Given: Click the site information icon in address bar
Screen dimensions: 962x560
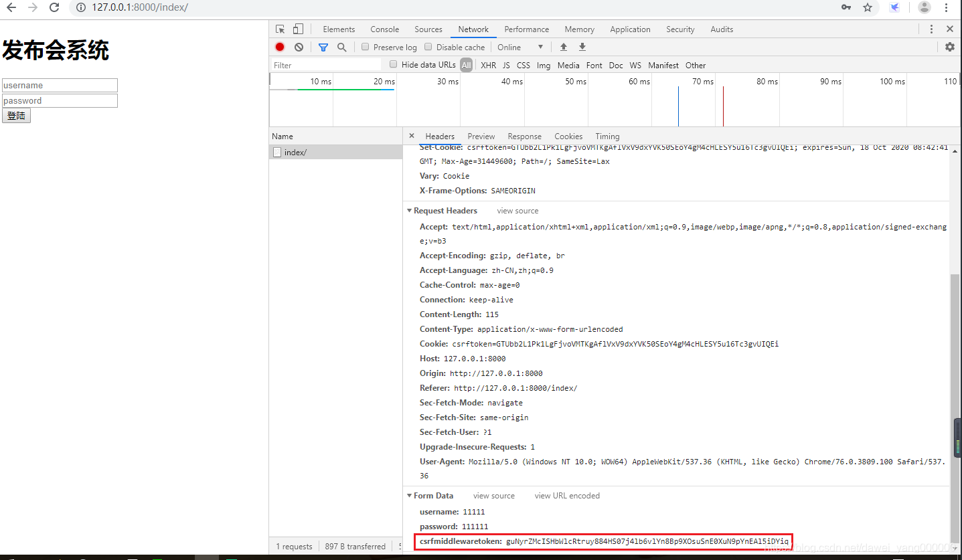Looking at the screenshot, I should coord(81,7).
